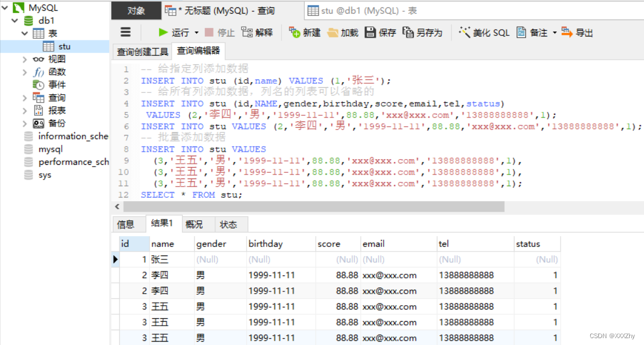Create a new query with 新建
Screen dimensions: 644x345
(x=305, y=33)
